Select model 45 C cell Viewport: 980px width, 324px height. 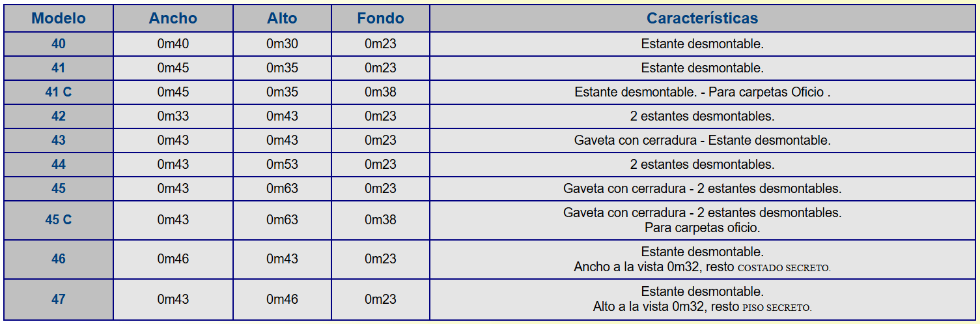tap(59, 220)
